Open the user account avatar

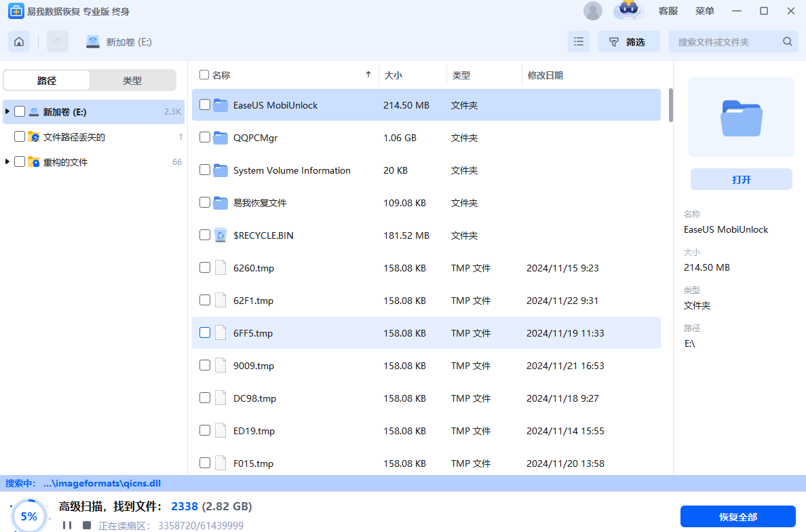(x=593, y=11)
